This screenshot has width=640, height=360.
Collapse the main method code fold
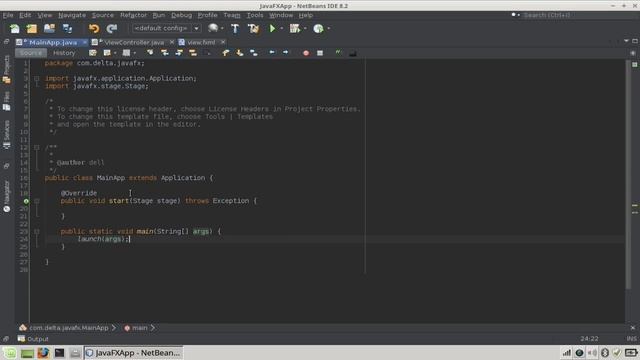(x=37, y=232)
